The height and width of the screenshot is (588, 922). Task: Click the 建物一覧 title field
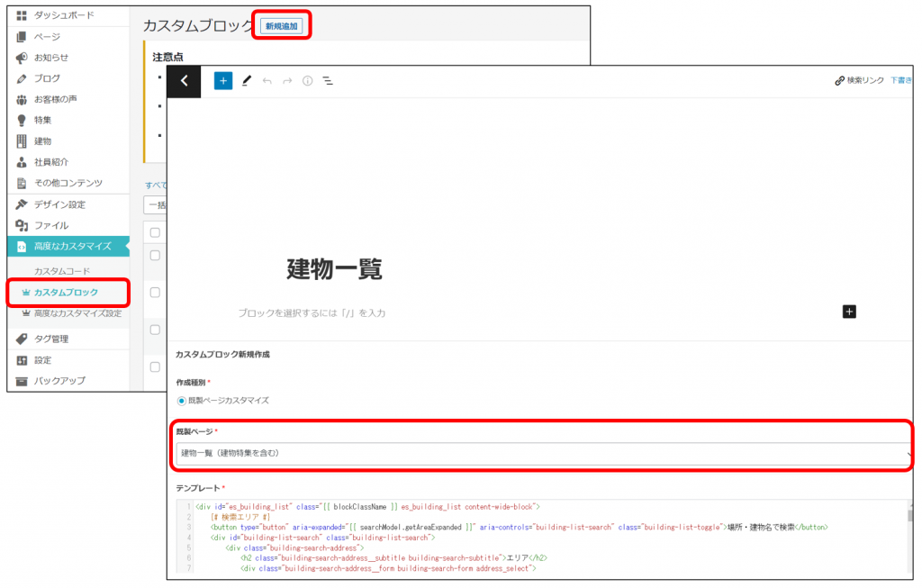pos(334,269)
